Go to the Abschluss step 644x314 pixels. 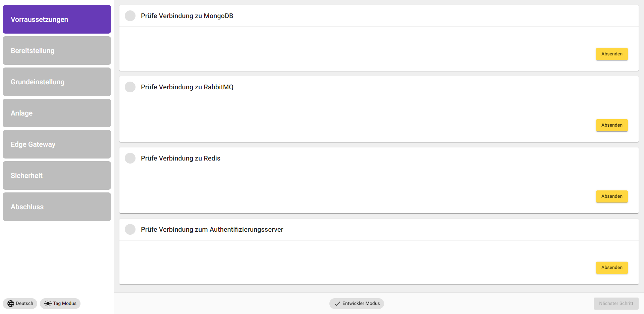tap(57, 207)
